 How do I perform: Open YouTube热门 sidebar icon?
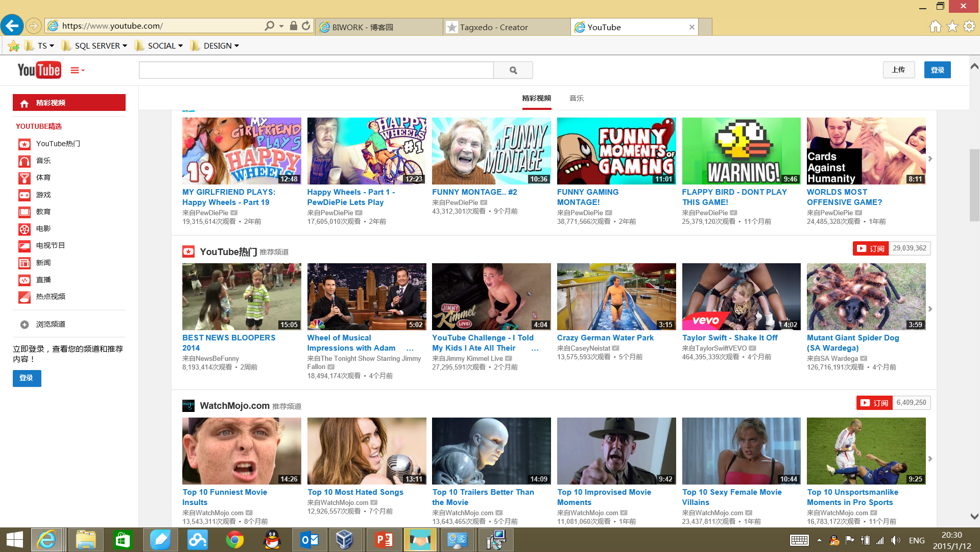point(25,144)
